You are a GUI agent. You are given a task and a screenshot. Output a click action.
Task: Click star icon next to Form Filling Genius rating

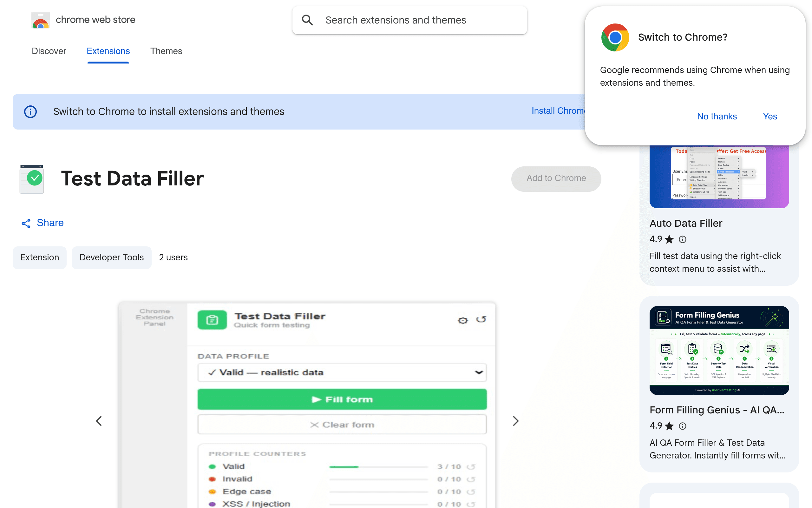click(x=669, y=426)
